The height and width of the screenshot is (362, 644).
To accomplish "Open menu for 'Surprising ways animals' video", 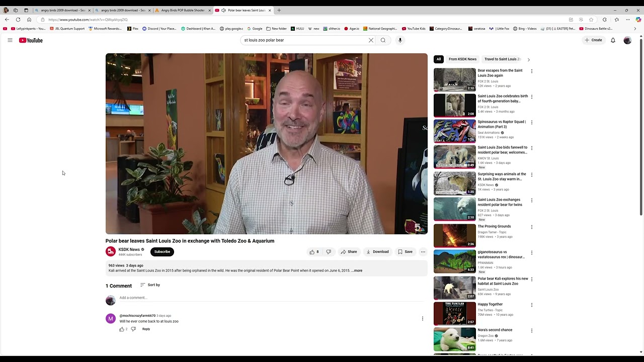I will pos(532,175).
